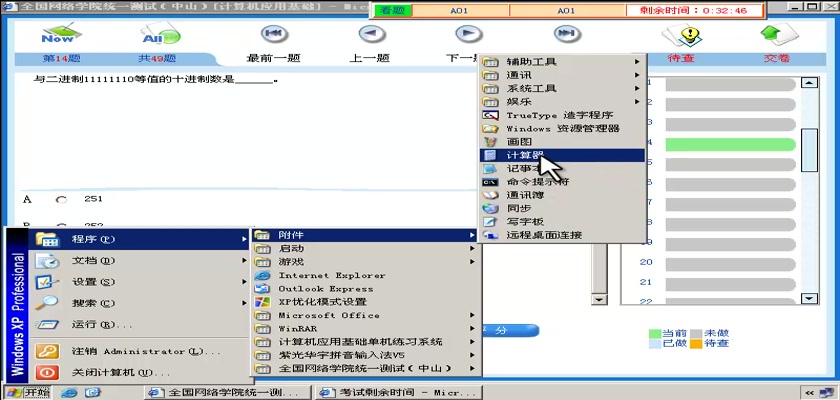Expand 游戏 Games folder

pyautogui.click(x=365, y=262)
